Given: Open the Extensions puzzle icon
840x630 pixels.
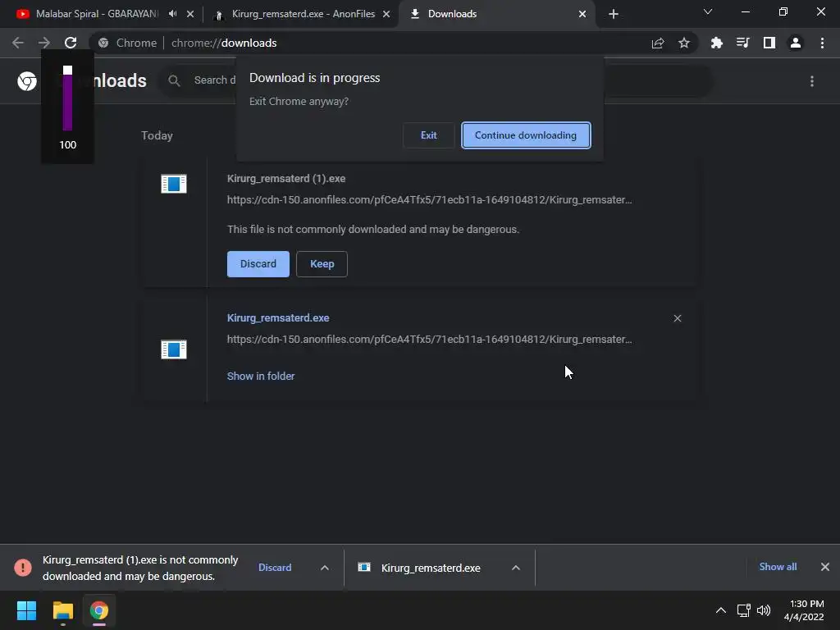Looking at the screenshot, I should tap(716, 43).
